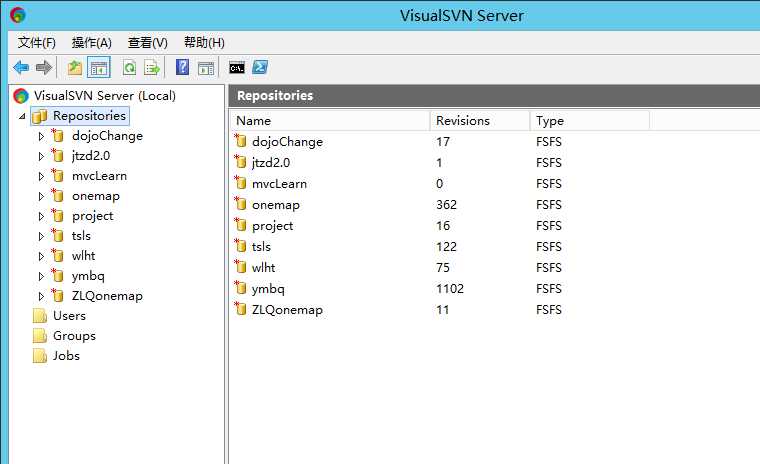The width and height of the screenshot is (760, 464).
Task: Sort by the Revisions column header
Action: [x=479, y=120]
